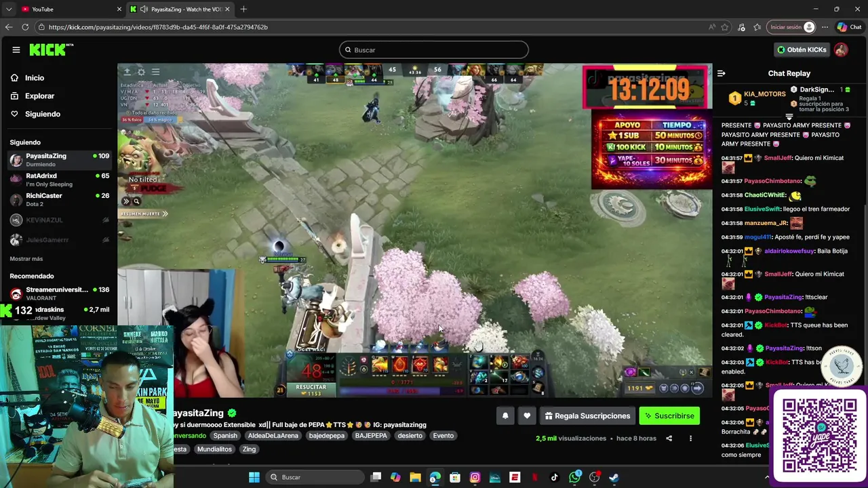This screenshot has height=488, width=868.
Task: Toggle follow heart for PayasitaZing
Action: point(527,416)
